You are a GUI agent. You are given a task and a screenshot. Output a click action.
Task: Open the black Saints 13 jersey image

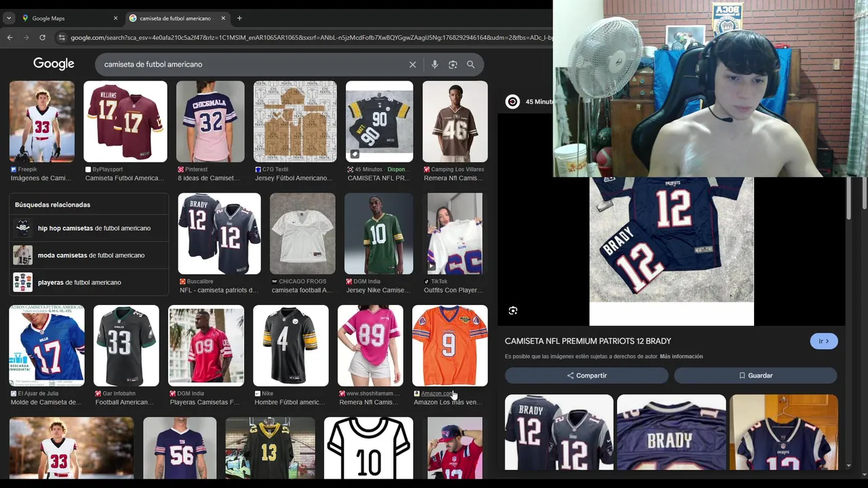pos(270,449)
